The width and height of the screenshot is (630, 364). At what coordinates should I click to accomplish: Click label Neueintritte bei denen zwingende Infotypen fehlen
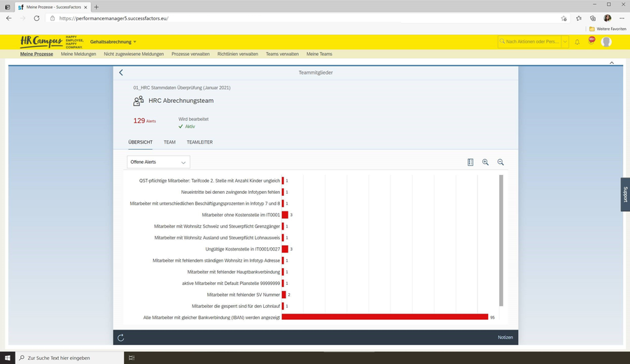(x=230, y=192)
